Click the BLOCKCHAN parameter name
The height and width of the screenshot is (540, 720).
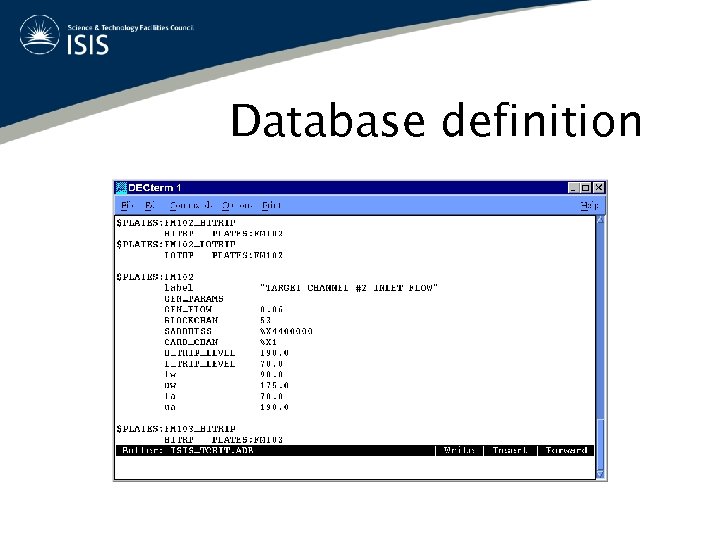(x=191, y=321)
